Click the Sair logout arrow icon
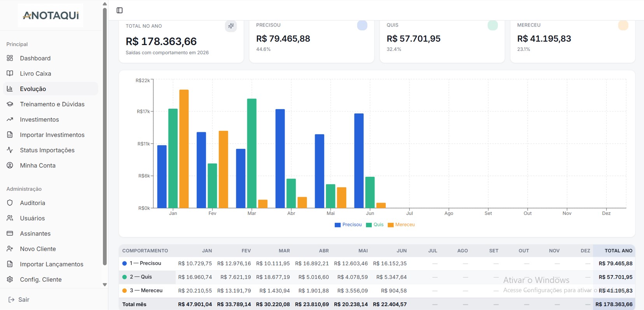 11,299
